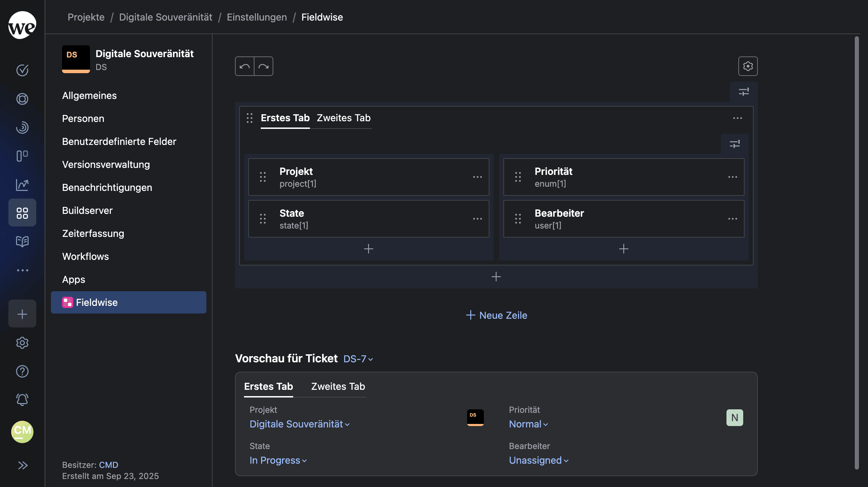Click the CM user avatar
Screen dimensions: 868x487
(22, 432)
